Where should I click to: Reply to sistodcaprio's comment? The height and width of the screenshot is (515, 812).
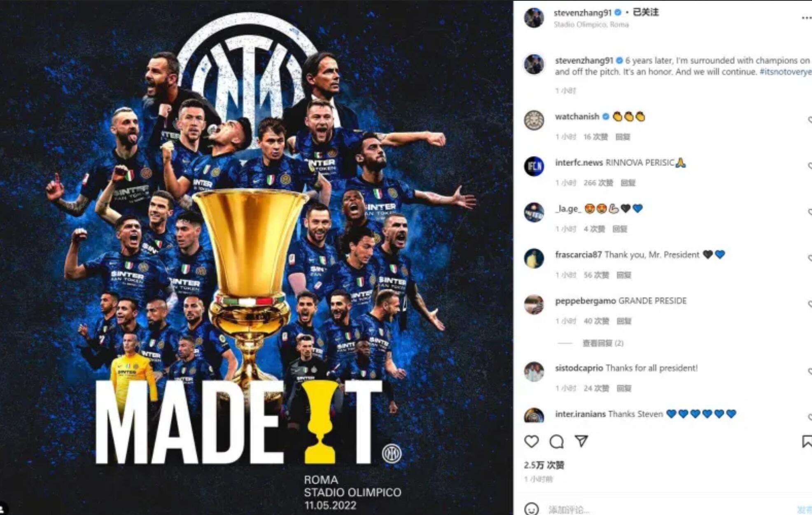tap(623, 388)
